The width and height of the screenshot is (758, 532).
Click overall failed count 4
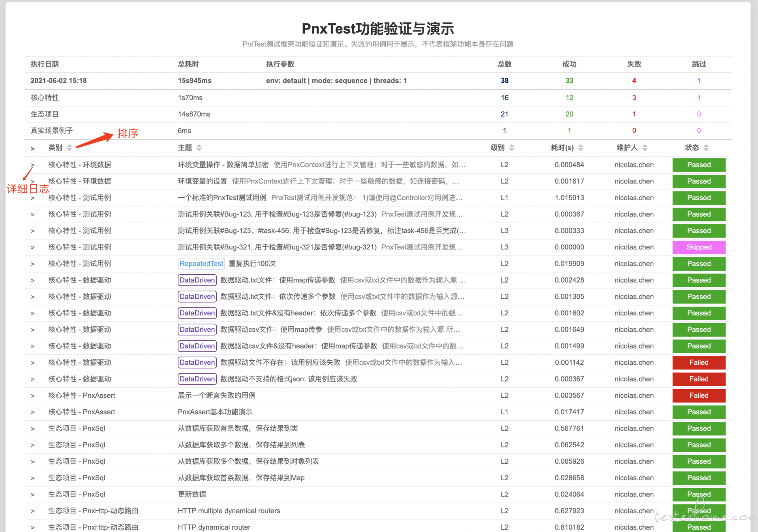(634, 81)
